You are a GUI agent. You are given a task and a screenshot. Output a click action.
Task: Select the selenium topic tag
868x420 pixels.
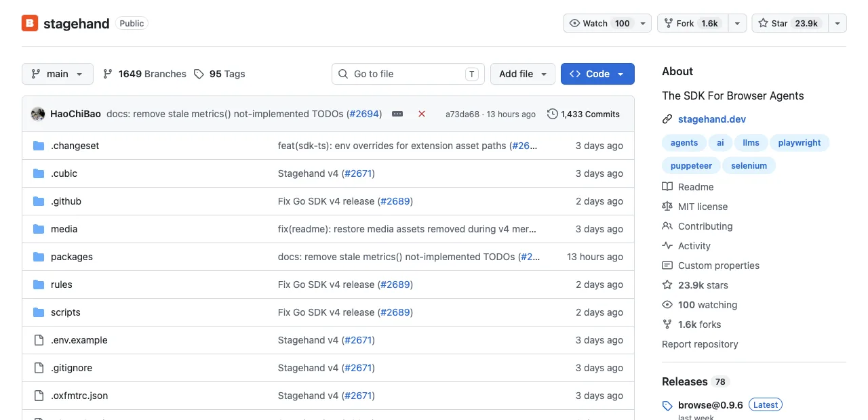tap(749, 165)
